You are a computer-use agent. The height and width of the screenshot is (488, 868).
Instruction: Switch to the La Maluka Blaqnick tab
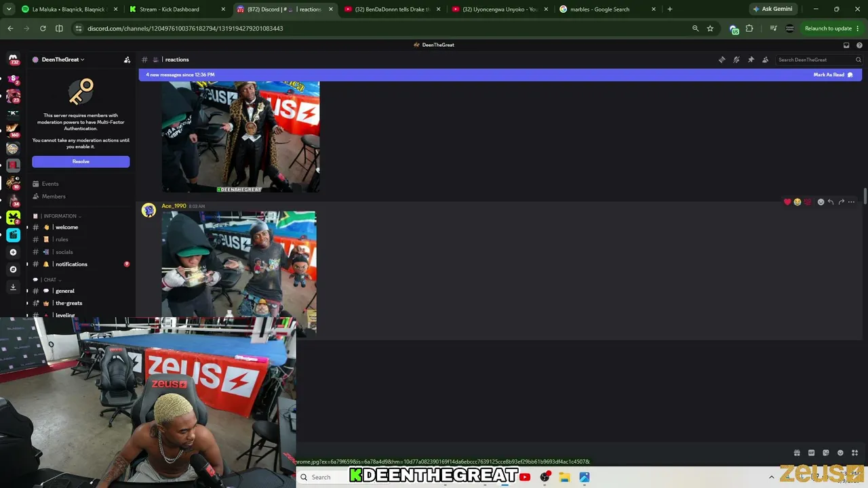[70, 9]
